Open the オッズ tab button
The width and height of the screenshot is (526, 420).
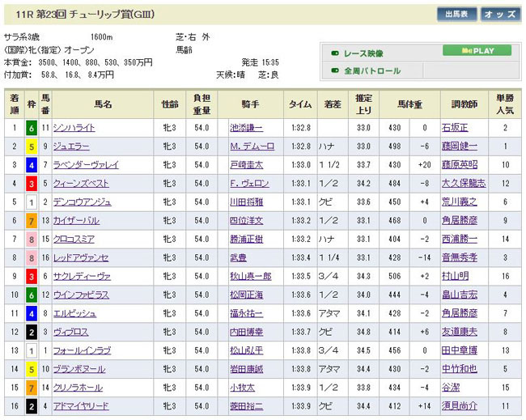[501, 14]
